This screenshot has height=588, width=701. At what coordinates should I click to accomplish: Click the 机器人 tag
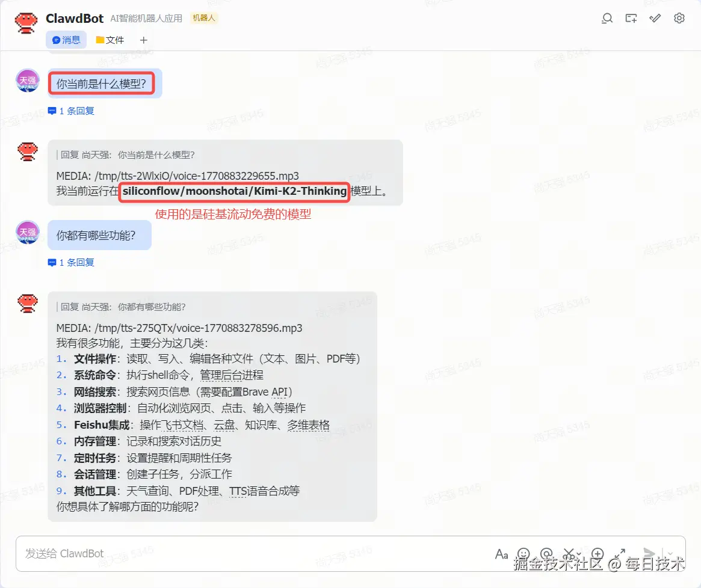coord(204,18)
